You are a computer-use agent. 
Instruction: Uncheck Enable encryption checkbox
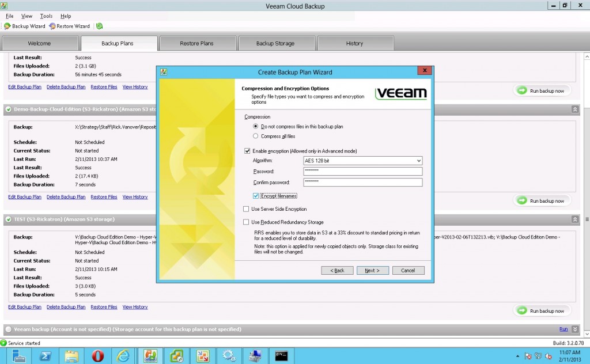[247, 151]
